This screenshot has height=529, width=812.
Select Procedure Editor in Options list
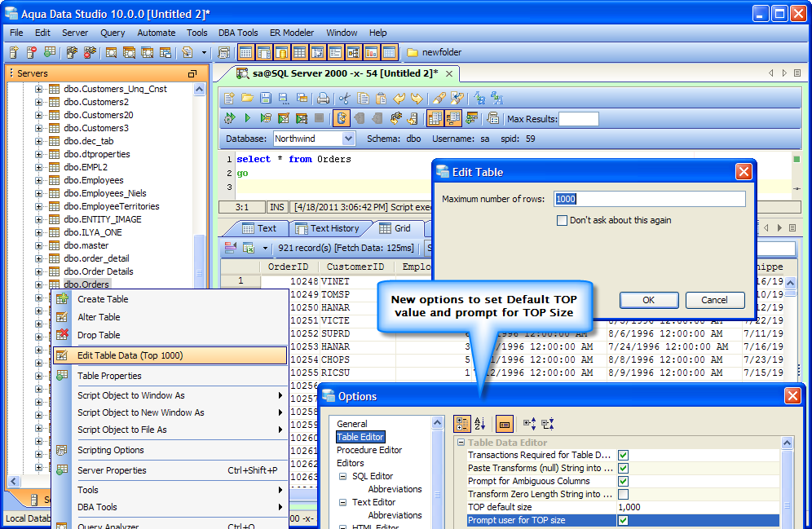tap(369, 450)
